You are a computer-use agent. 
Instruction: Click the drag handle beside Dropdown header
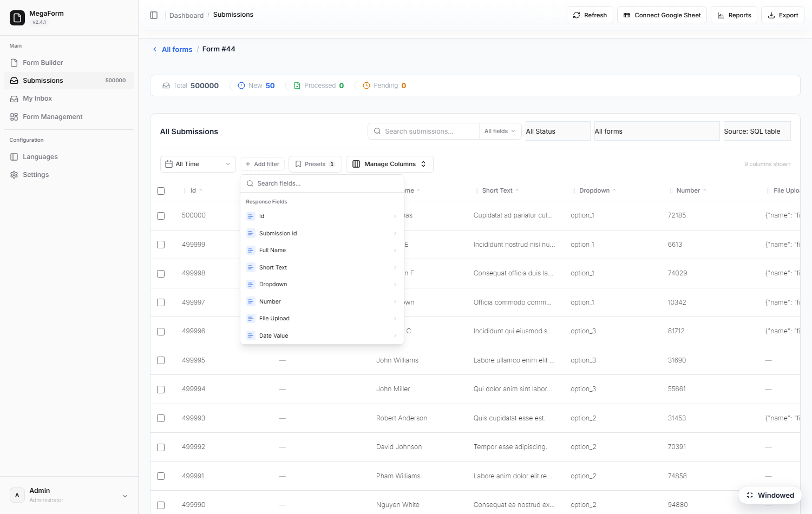tap(574, 191)
